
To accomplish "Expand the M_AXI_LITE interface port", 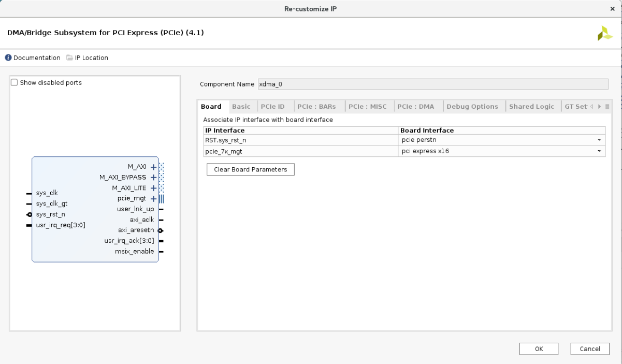I will pos(153,187).
